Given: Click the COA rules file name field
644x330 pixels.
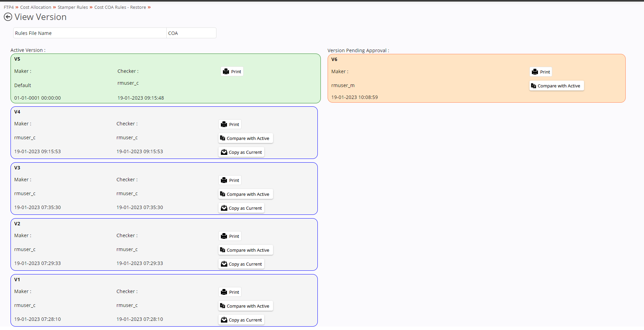Looking at the screenshot, I should point(191,33).
